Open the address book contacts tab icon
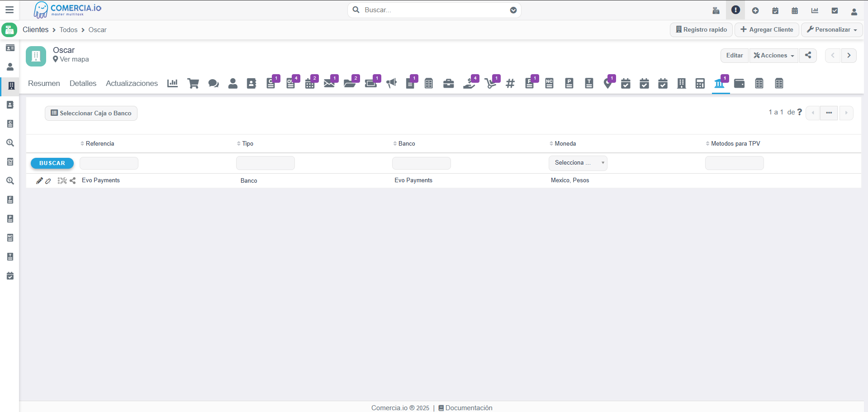This screenshot has height=412, width=868. click(251, 83)
